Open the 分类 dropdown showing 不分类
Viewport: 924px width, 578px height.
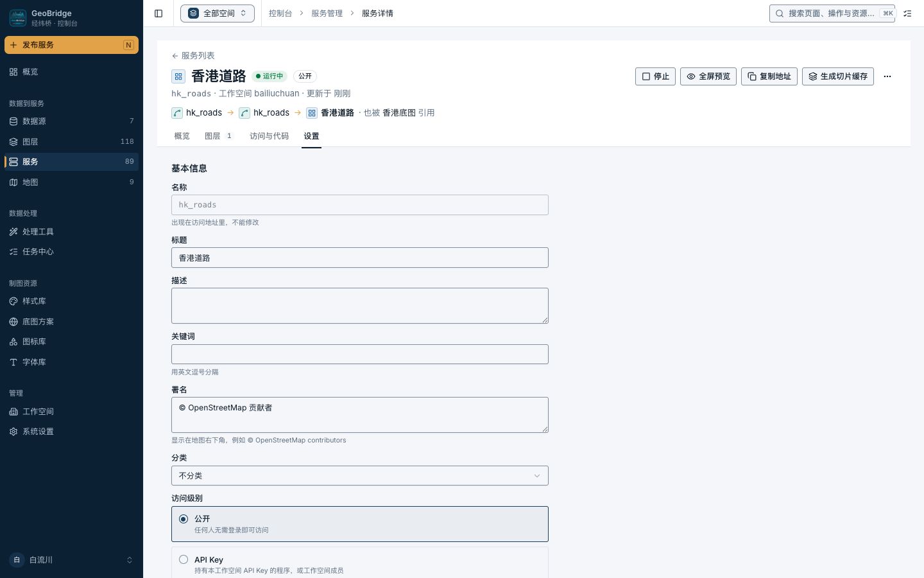(360, 476)
